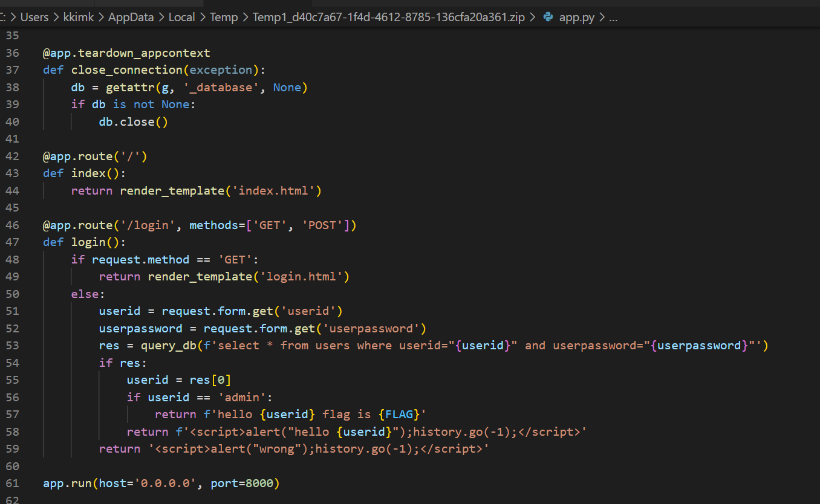Click the 'index.html' string
Viewport: 820px width, 504px height.
pyautogui.click(x=273, y=191)
